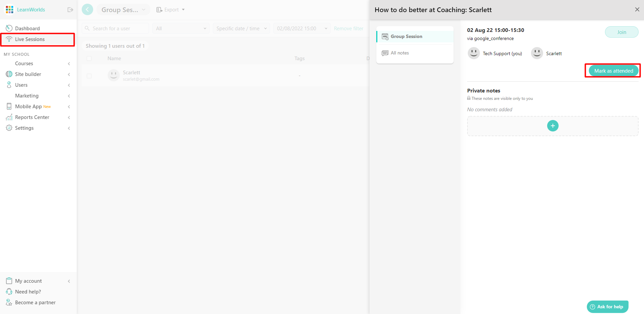Click the logout icon beside LearnWorlds
This screenshot has width=644, height=314.
(x=70, y=9)
